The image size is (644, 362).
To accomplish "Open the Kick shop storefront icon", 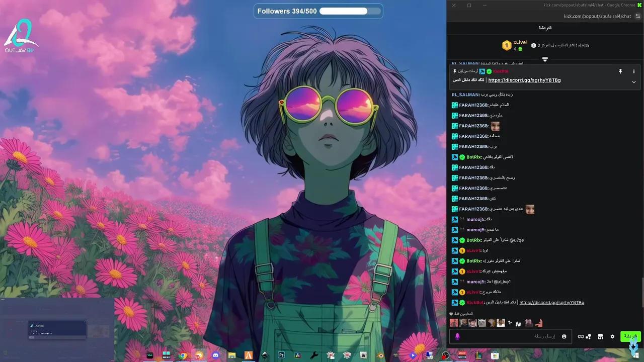I will click(600, 336).
